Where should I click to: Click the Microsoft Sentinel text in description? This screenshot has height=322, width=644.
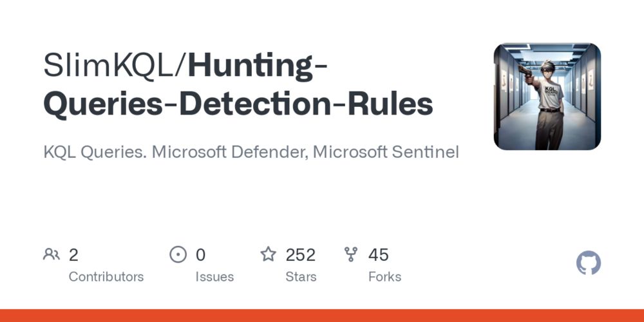point(386,153)
